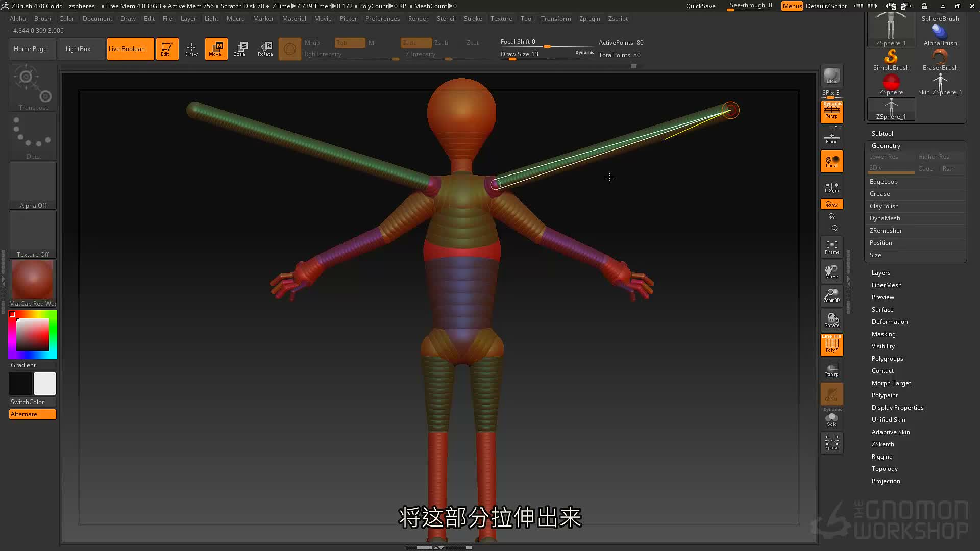Image resolution: width=980 pixels, height=551 pixels.
Task: Toggle PolyF line fill display
Action: 831,344
